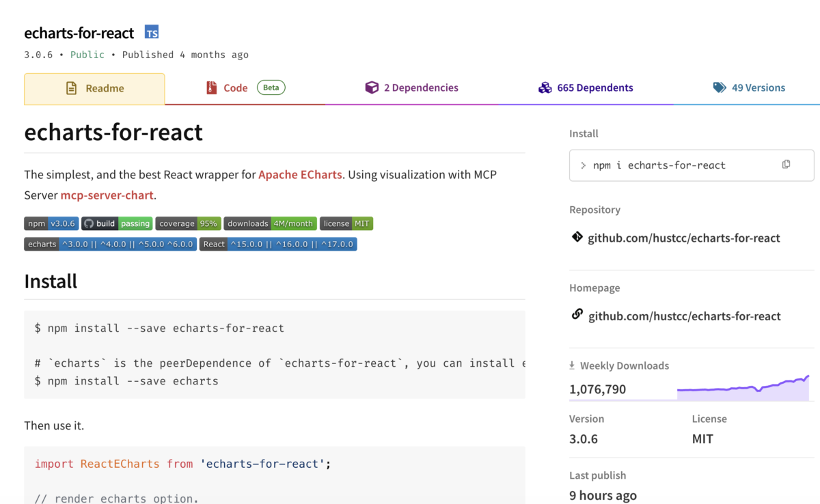The image size is (820, 504).
Task: Click the chain link icon beside Homepage
Action: [577, 314]
